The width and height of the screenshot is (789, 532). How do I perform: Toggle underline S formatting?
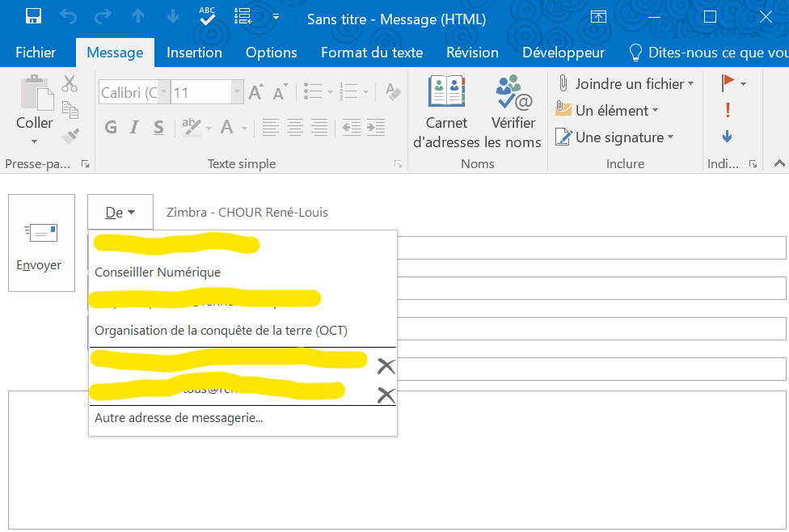pos(158,128)
